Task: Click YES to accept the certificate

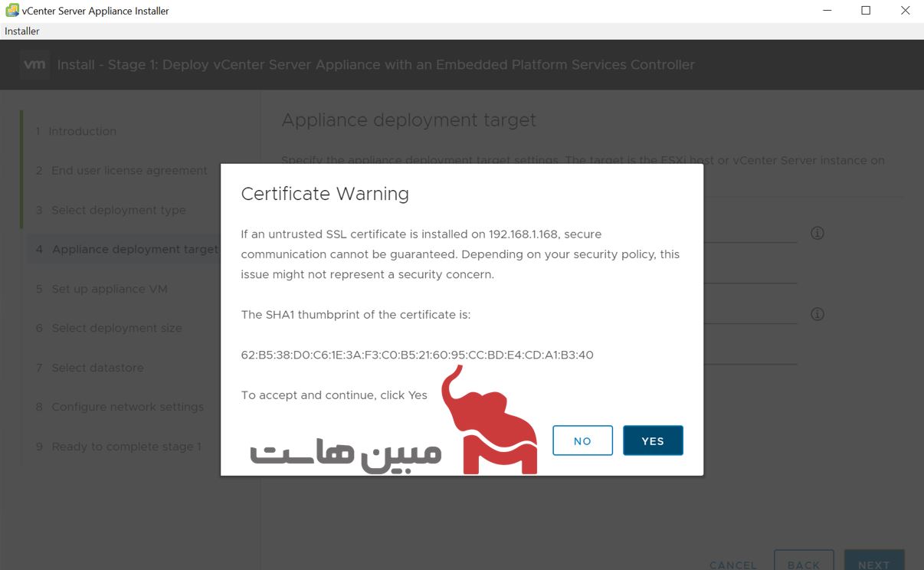Action: click(x=652, y=441)
